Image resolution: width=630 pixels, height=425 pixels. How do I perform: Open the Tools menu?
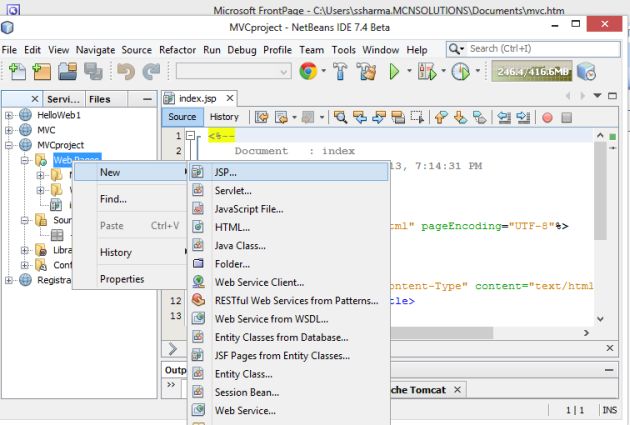click(344, 50)
